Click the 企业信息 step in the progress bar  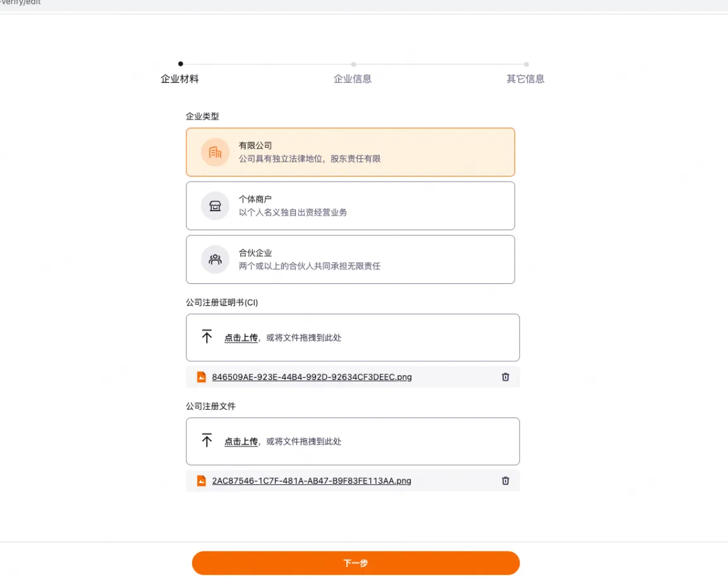click(x=353, y=78)
